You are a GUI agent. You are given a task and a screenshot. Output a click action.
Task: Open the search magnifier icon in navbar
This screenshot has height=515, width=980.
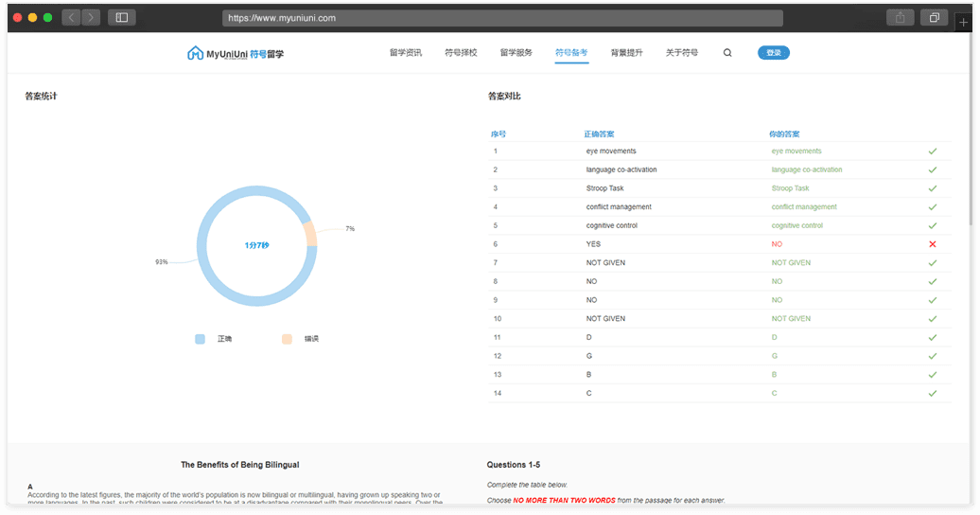point(727,53)
